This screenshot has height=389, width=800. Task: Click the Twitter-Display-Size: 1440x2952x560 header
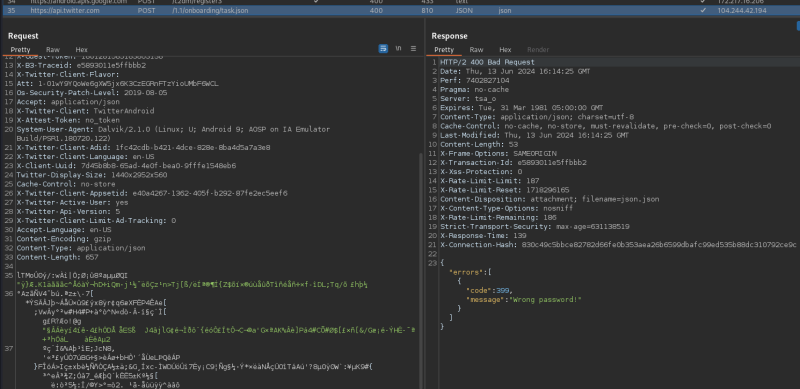[x=91, y=175]
